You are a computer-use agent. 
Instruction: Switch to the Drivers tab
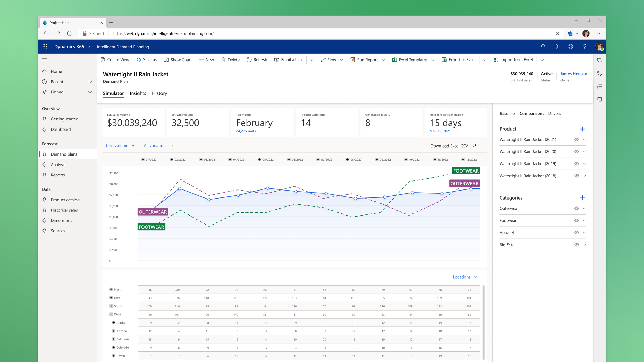point(554,113)
